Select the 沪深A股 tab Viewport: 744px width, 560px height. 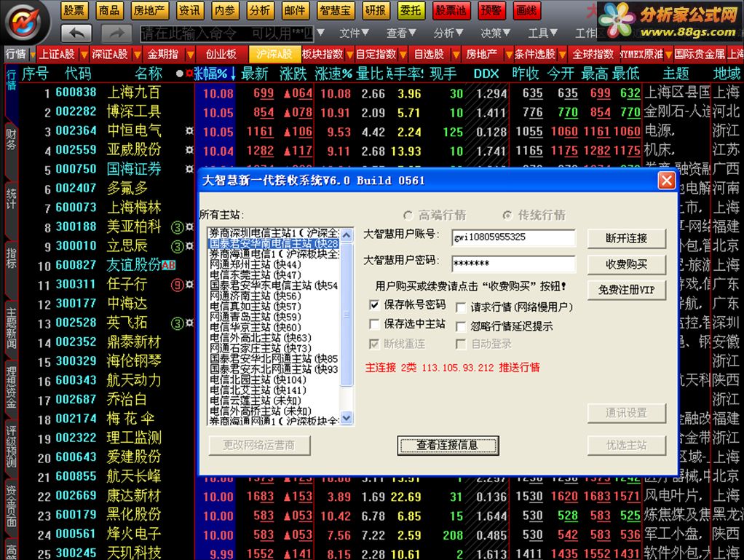click(274, 54)
